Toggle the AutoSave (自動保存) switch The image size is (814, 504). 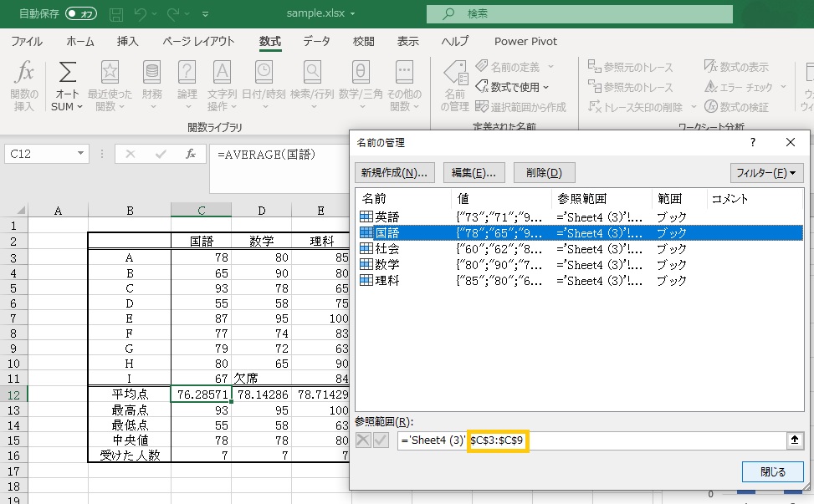pos(81,13)
